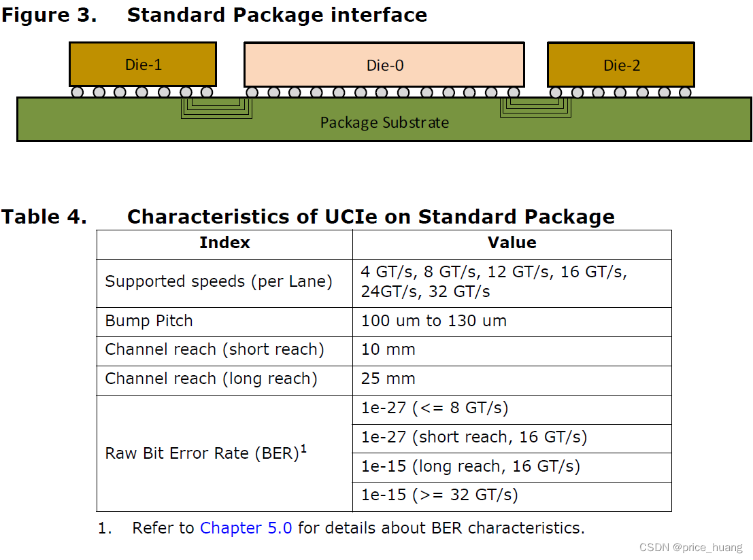Screen dimensions: 753x560
Task: Click the 25 mm value cell
Action: click(x=512, y=380)
